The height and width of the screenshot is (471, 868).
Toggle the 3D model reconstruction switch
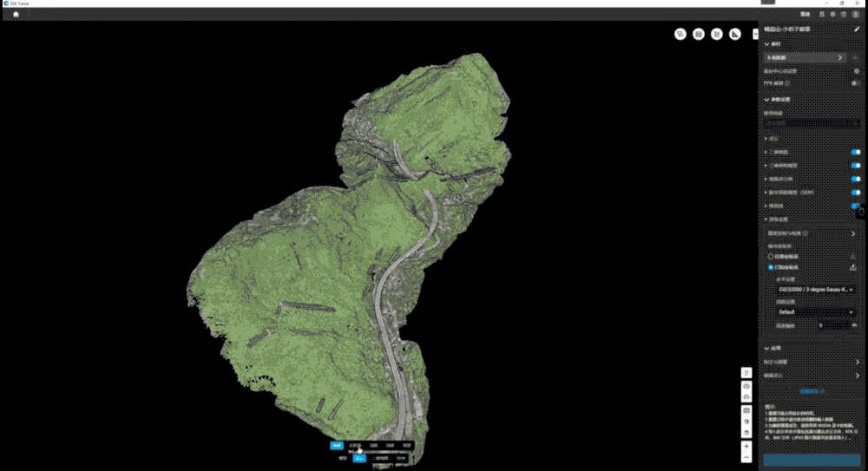[x=856, y=166]
